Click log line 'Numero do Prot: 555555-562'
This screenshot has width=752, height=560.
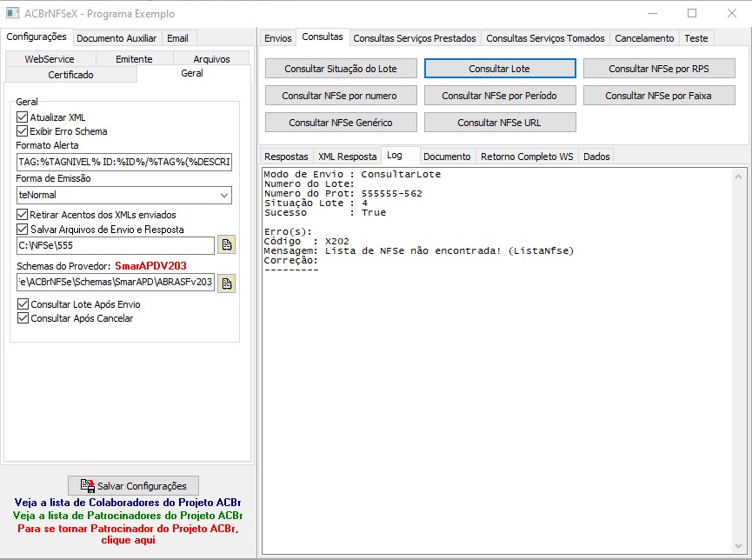point(343,193)
